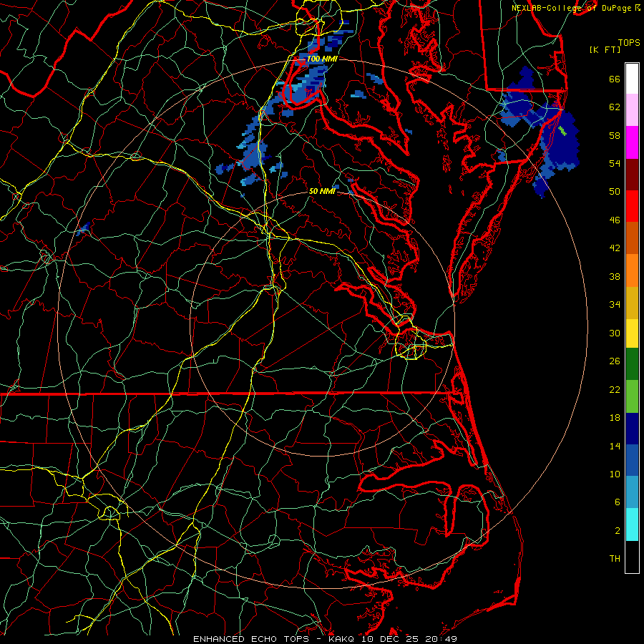Click the black TH threshold legend swatch
The image size is (644, 644).
[632, 557]
